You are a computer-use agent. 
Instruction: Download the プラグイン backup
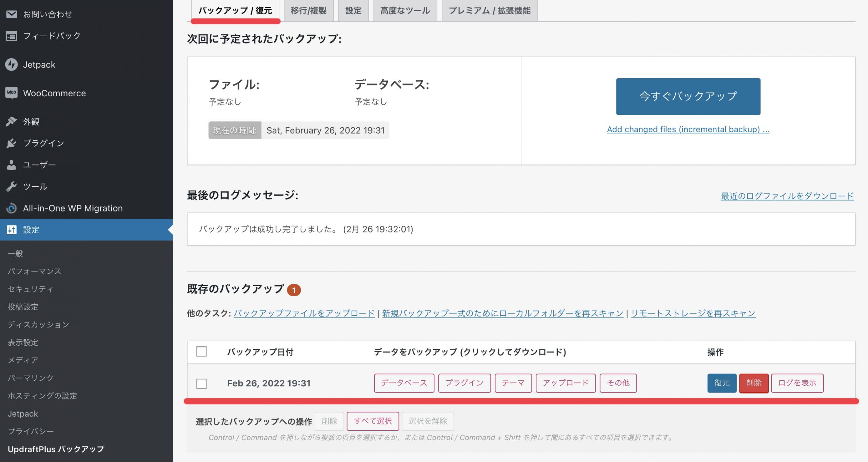click(465, 383)
